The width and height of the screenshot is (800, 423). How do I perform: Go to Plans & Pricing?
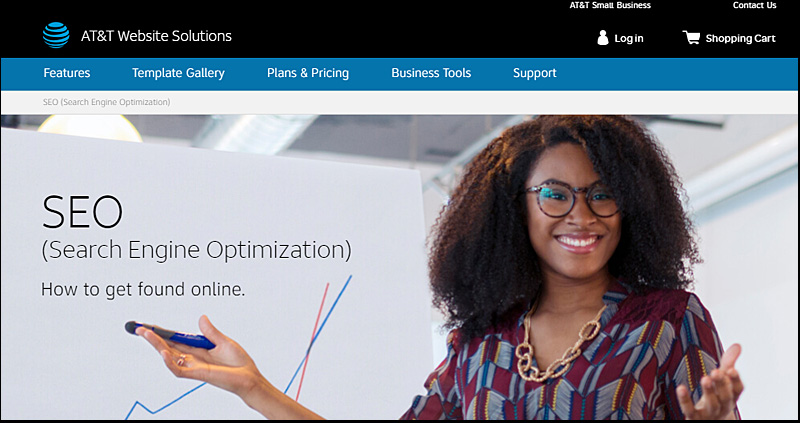[308, 73]
